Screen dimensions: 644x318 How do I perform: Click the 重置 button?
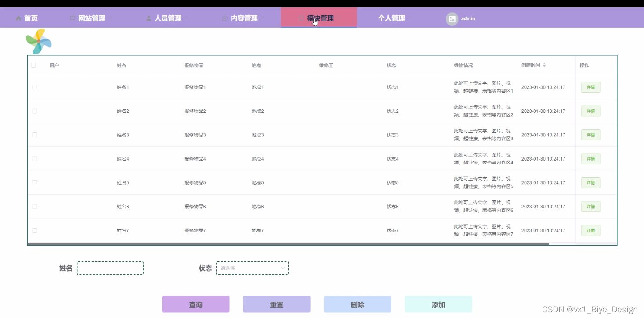[277, 304]
